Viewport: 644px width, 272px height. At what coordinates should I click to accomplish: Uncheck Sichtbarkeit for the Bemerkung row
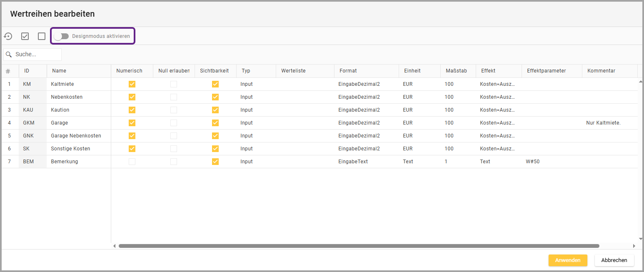click(x=215, y=162)
